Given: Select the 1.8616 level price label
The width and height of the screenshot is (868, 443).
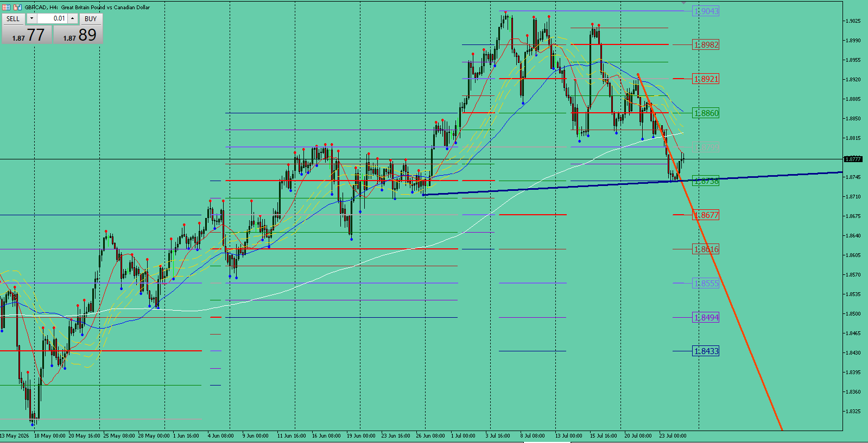Looking at the screenshot, I should (706, 249).
